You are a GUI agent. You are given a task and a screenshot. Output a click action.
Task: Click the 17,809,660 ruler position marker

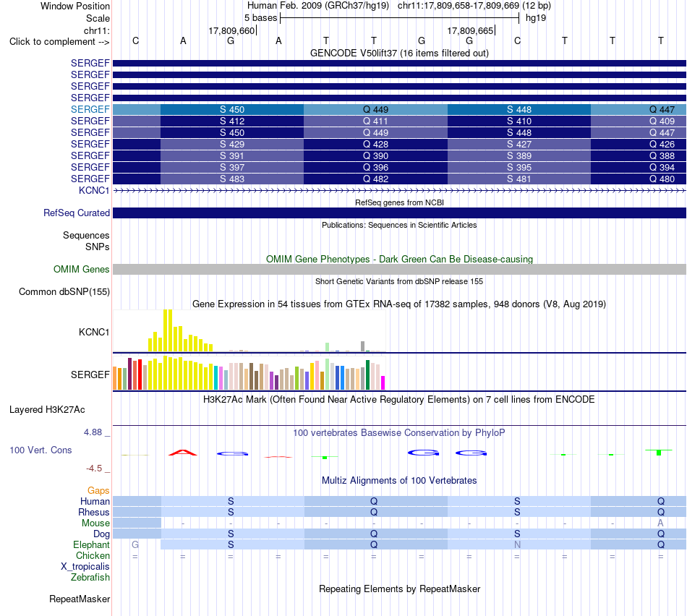232,30
